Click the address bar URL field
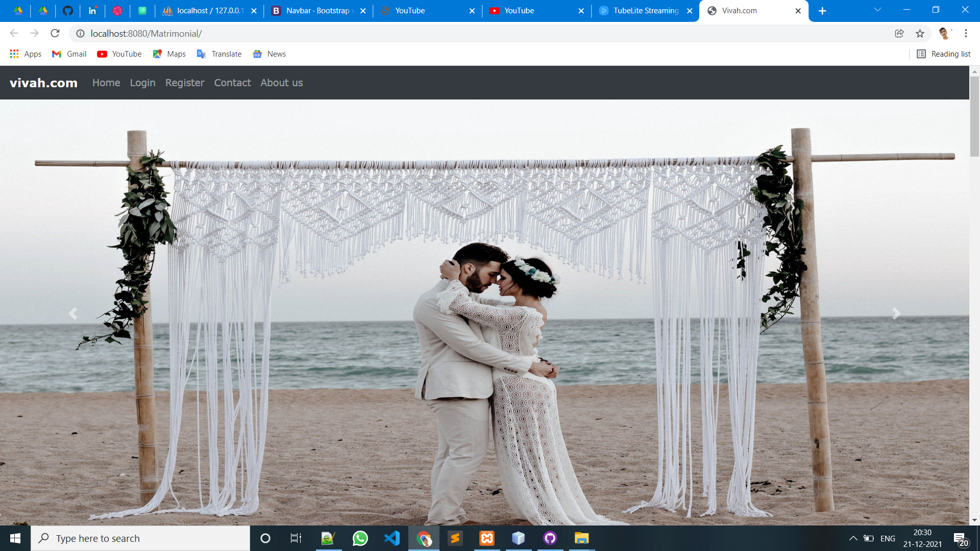This screenshot has width=980, height=551. point(459,34)
